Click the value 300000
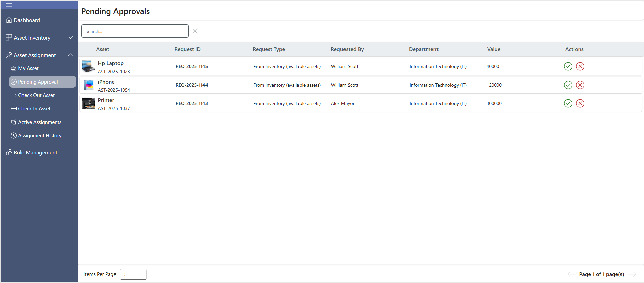Viewport: 644px width, 283px height. [494, 103]
